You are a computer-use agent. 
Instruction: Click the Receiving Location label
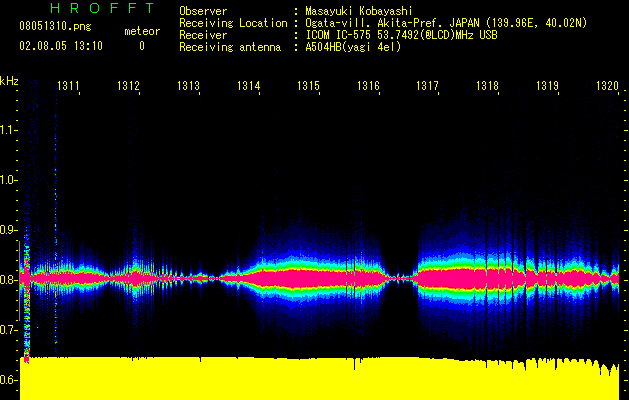click(x=233, y=23)
